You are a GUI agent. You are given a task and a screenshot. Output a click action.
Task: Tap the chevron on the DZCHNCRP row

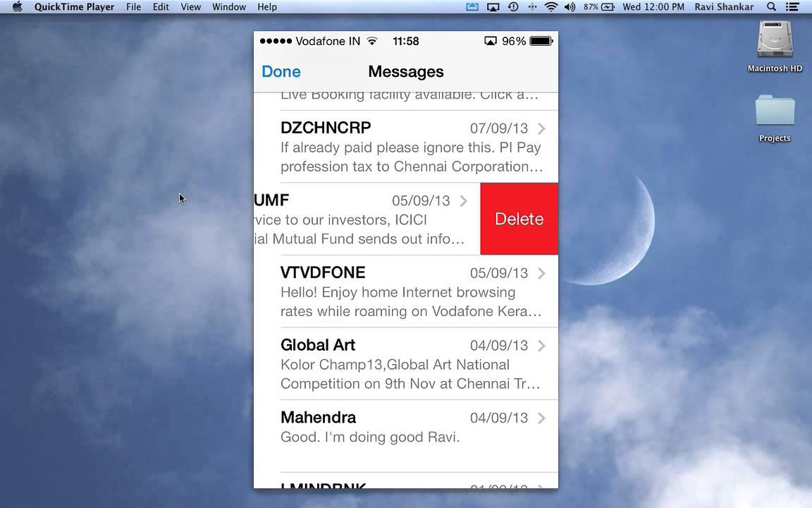541,128
